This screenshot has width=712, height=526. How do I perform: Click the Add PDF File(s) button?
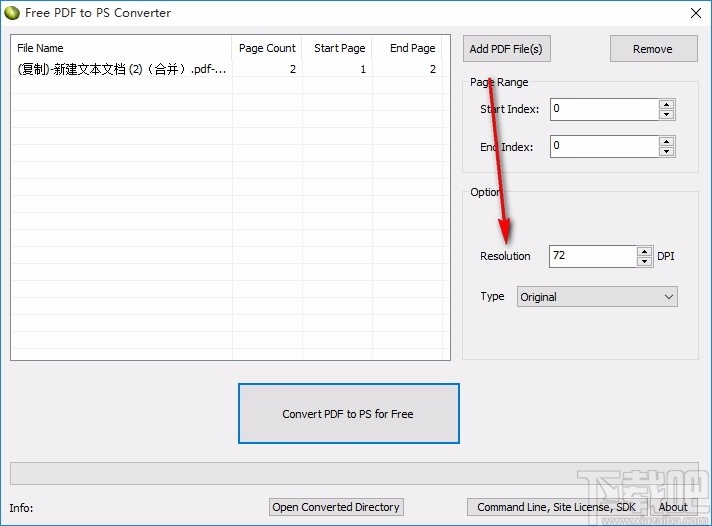(506, 49)
